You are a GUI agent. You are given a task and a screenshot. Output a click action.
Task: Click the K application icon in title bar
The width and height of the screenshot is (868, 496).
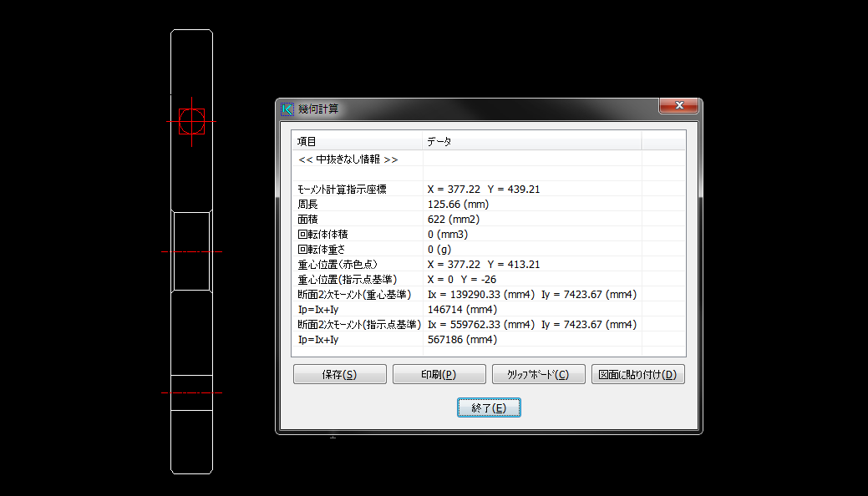point(287,109)
